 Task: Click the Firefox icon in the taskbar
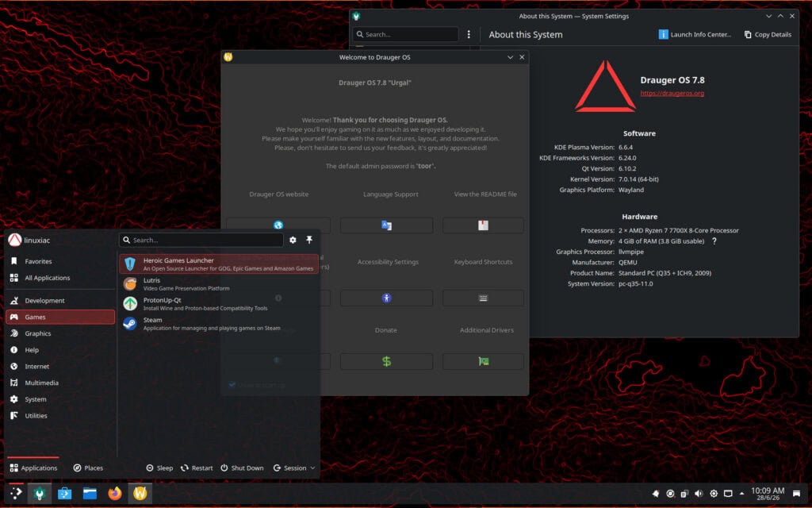click(115, 493)
